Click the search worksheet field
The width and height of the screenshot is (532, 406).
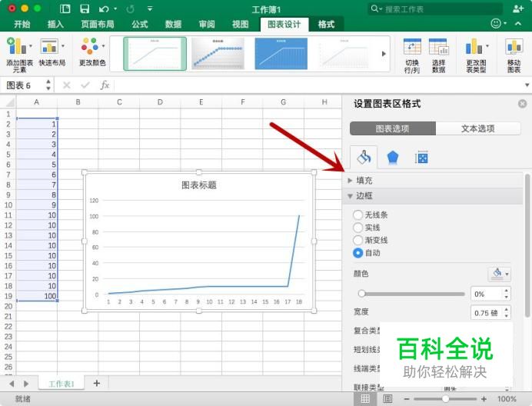click(x=435, y=8)
